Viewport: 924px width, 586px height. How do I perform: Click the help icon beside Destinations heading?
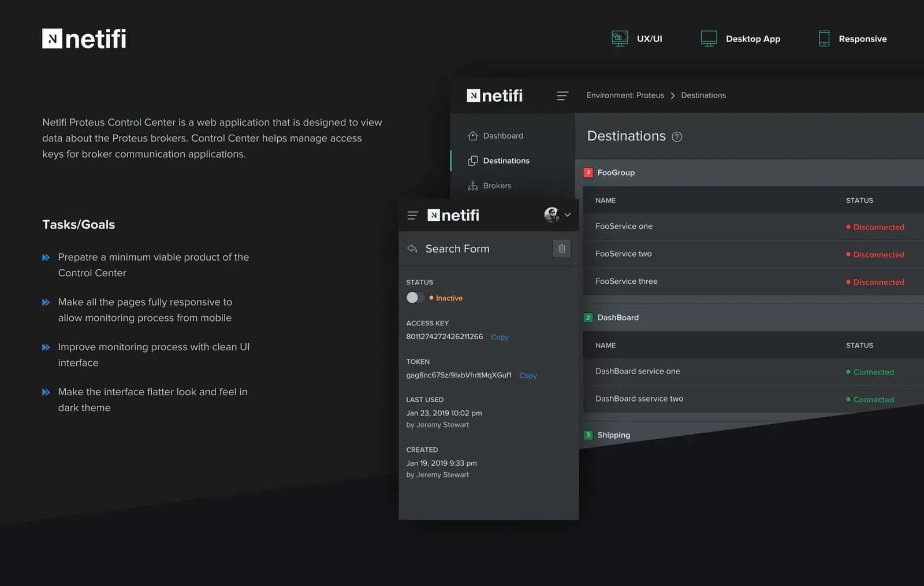point(677,137)
